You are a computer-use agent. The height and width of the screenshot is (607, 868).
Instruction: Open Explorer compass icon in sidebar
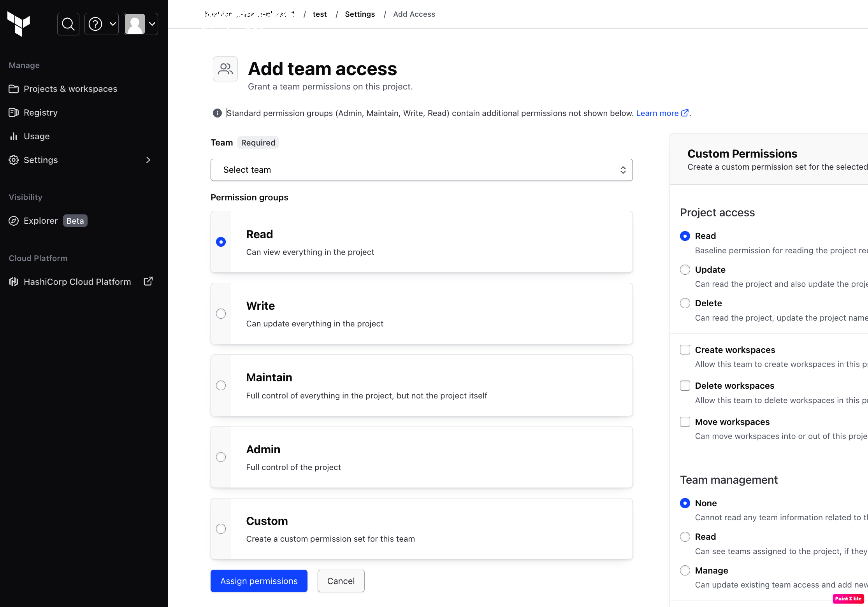point(14,221)
